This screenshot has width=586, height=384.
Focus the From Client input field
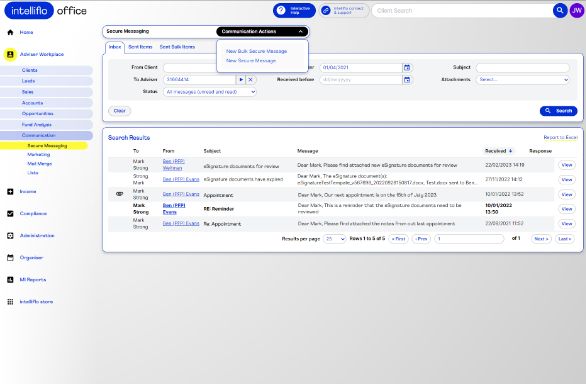[x=189, y=68]
